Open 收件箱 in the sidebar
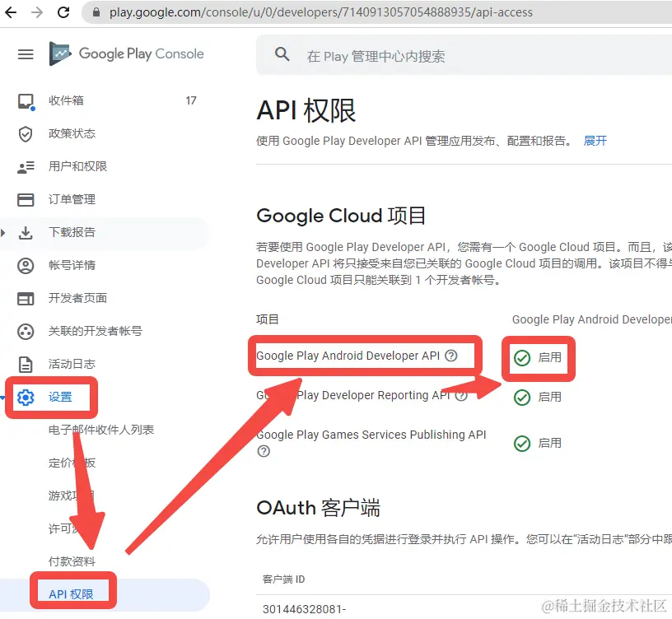Image resolution: width=672 pixels, height=619 pixels. [66, 100]
